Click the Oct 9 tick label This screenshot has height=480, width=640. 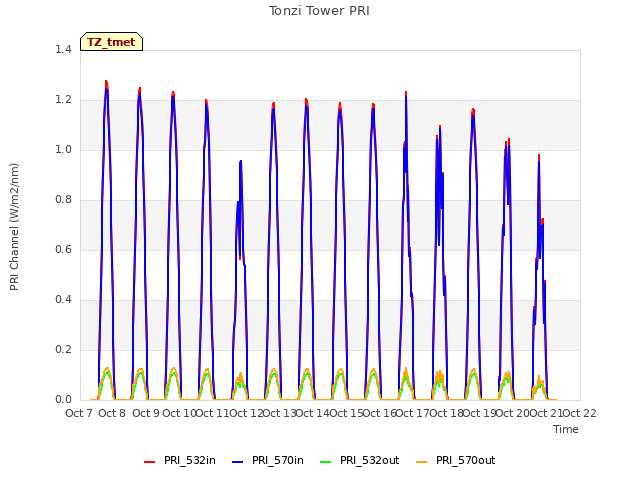tap(146, 413)
